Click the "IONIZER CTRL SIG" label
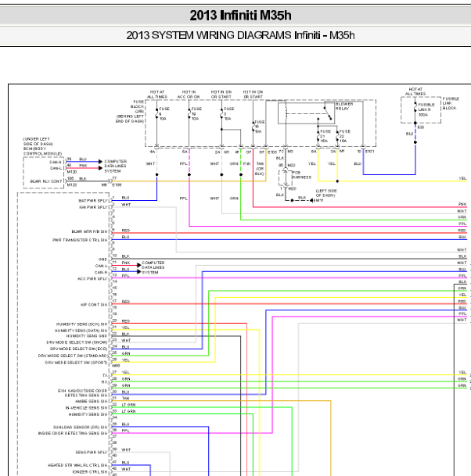The width and height of the screenshot is (471, 476). coord(90,472)
